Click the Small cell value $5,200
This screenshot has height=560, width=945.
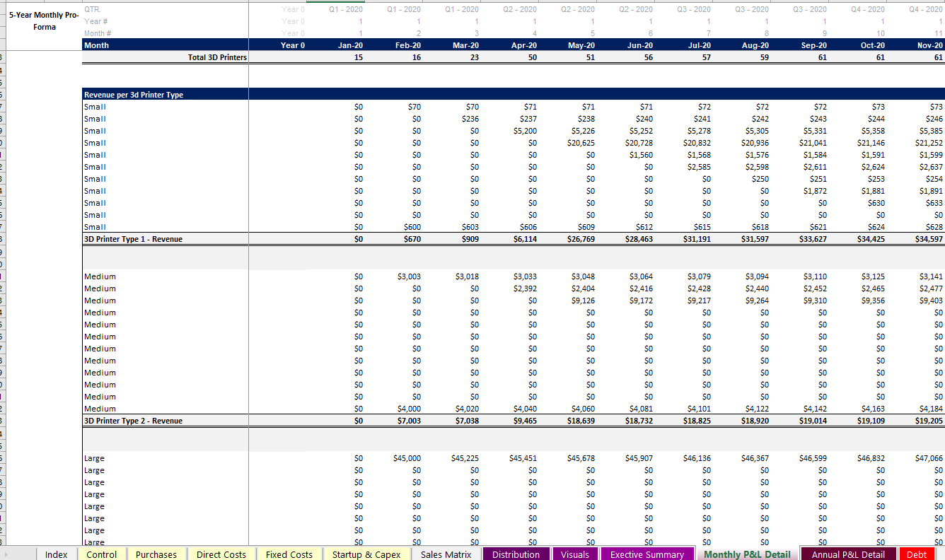click(526, 131)
